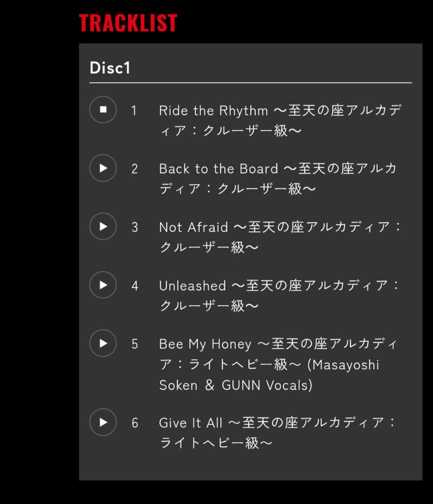The height and width of the screenshot is (504, 433).
Task: Click the Unleashed track title
Action: pyautogui.click(x=279, y=296)
